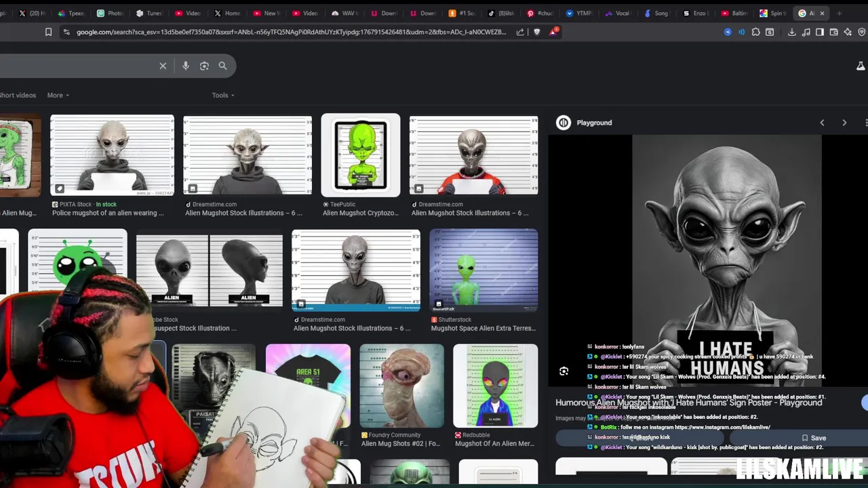Switch to the Photo browser tab

click(x=111, y=13)
